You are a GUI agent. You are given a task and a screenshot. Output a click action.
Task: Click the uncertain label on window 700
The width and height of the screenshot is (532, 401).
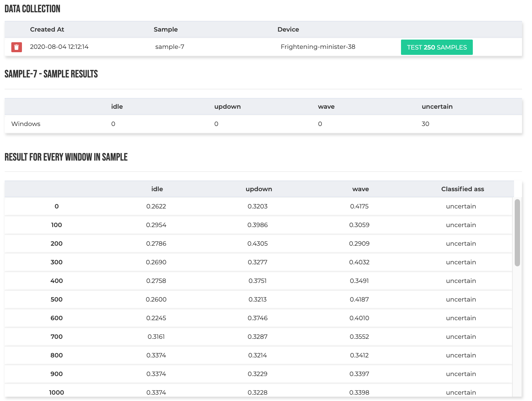tap(461, 336)
